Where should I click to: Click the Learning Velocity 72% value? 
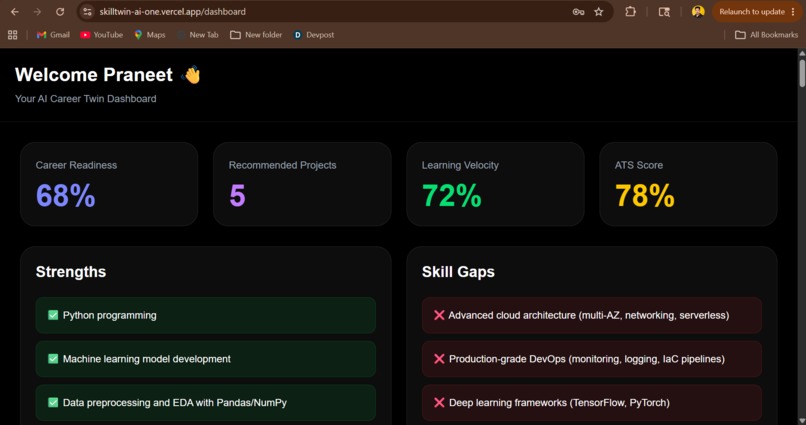(451, 196)
